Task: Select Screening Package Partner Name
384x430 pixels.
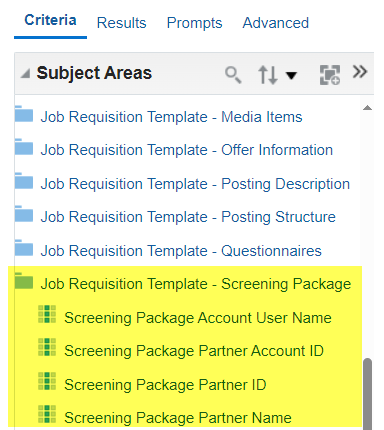Action: (178, 418)
